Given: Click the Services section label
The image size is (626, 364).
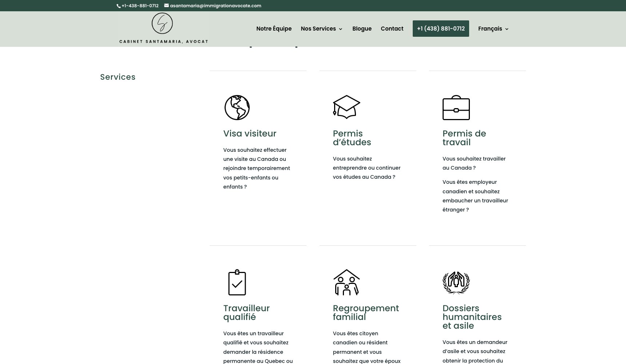Looking at the screenshot, I should pyautogui.click(x=118, y=77).
